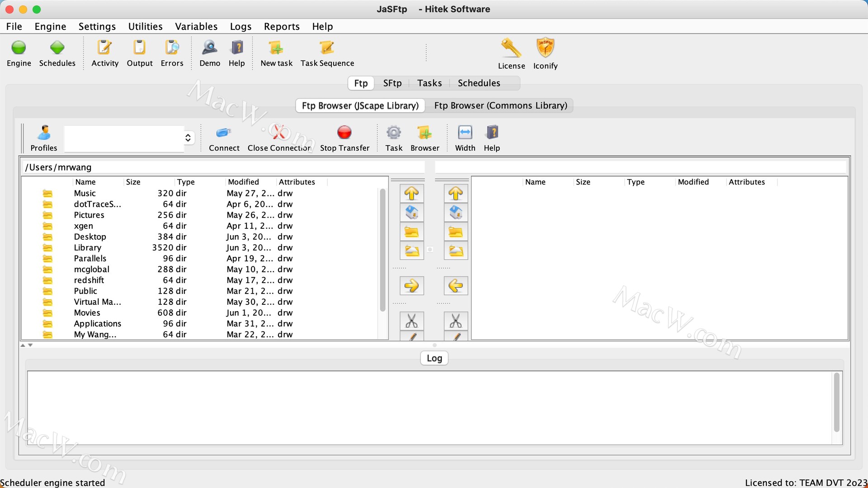Screen dimensions: 868x488
Task: Click the Help icon beside Demo
Action: [237, 47]
